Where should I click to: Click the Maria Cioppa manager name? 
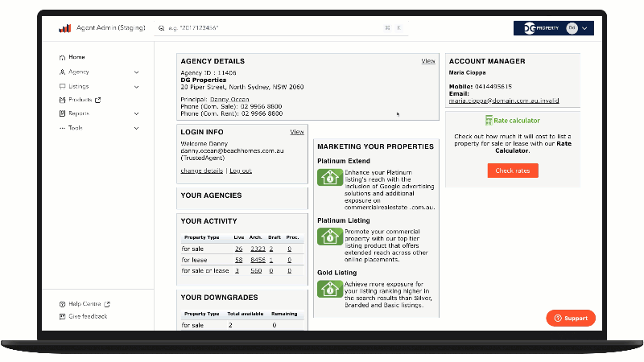(467, 72)
